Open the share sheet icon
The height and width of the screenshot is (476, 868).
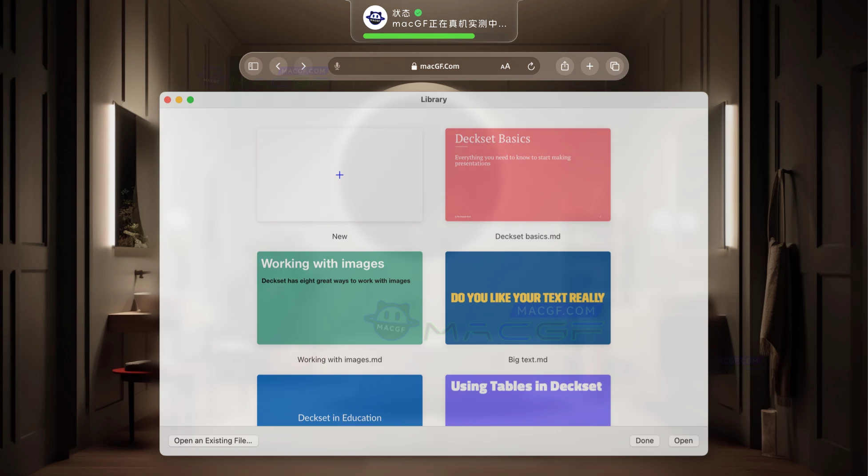pyautogui.click(x=565, y=66)
